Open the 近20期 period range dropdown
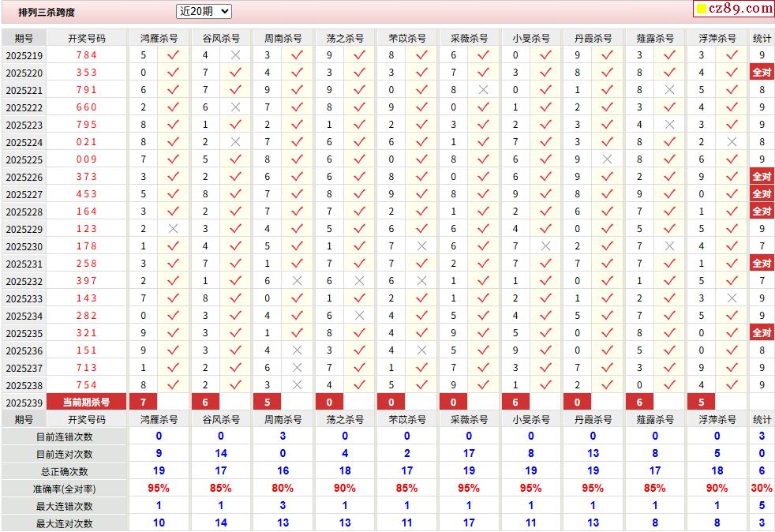 (204, 11)
